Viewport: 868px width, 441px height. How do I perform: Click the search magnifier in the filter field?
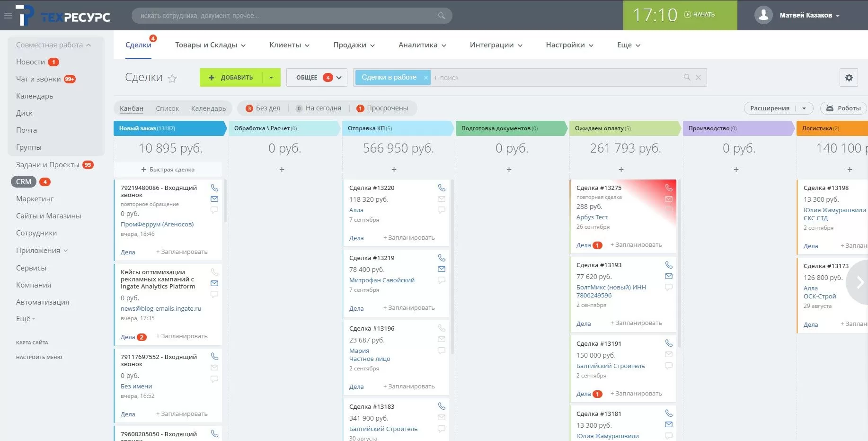[687, 77]
